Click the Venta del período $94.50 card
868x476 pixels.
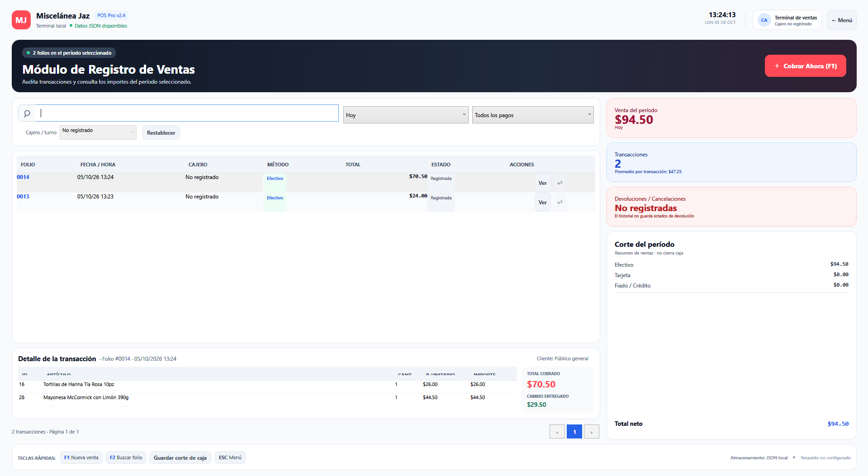point(731,118)
